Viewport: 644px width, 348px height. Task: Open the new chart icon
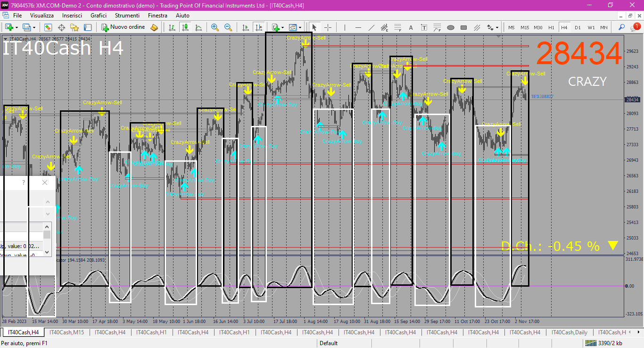coord(8,27)
